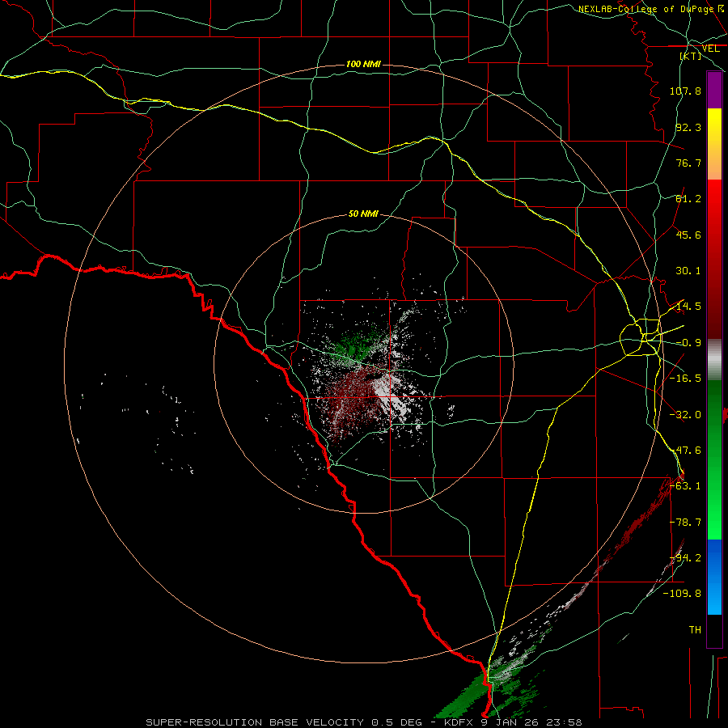Image resolution: width=728 pixels, height=728 pixels.
Task: Click the [KT] units label
Action: click(690, 56)
